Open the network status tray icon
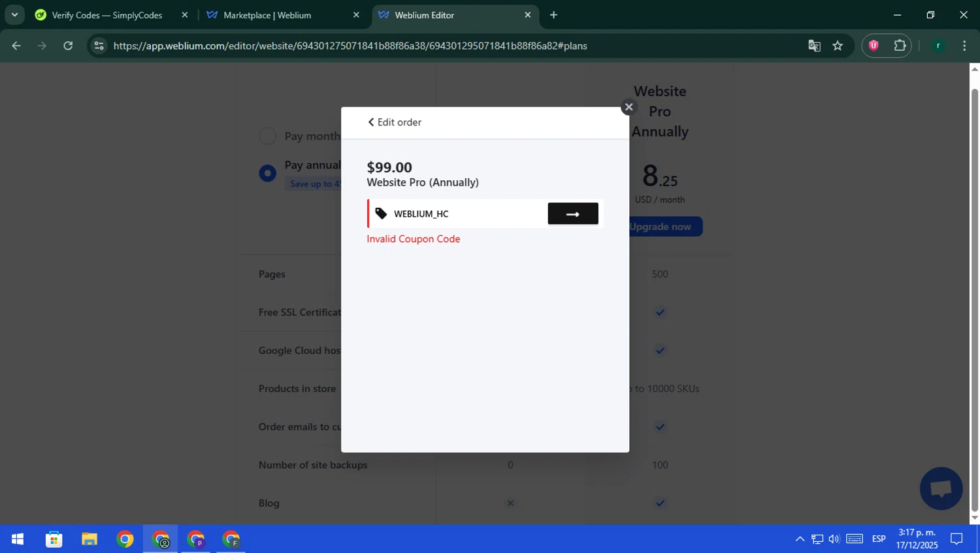Screen dimensions: 980x553 click(x=817, y=539)
